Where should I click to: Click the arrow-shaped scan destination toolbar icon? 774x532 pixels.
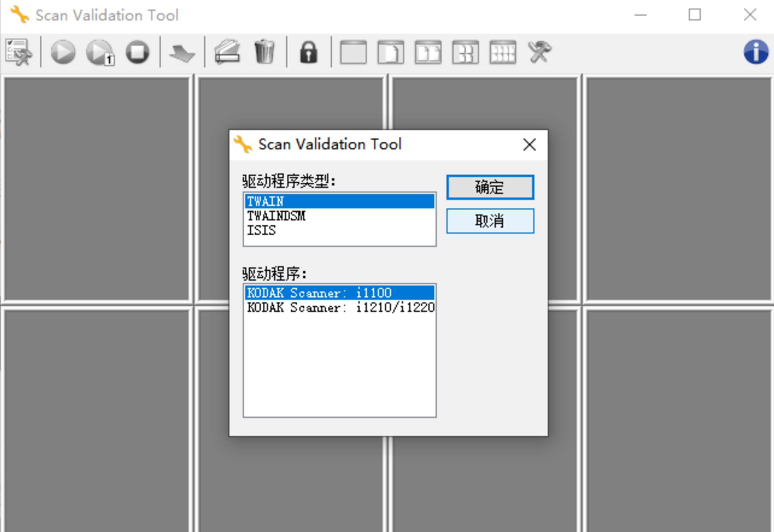click(182, 53)
